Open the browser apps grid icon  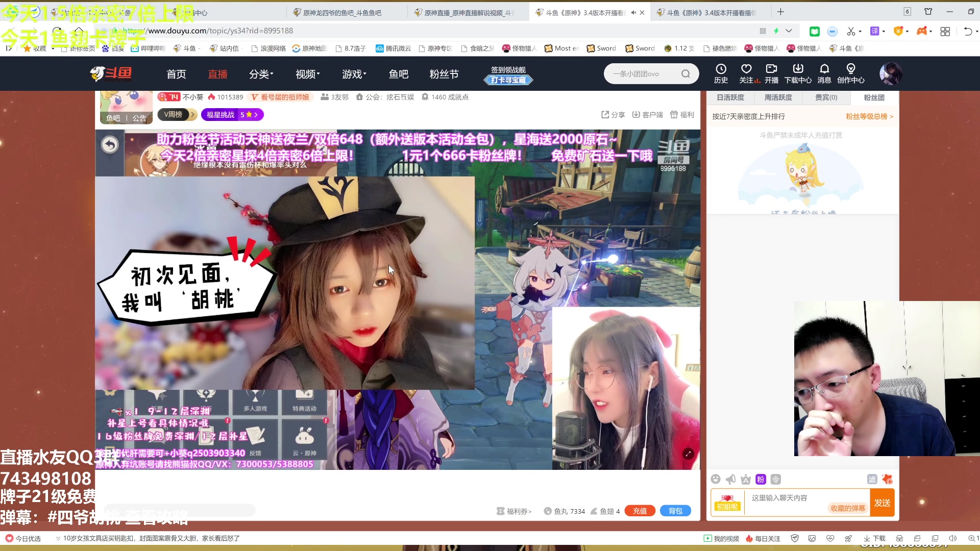(x=945, y=32)
